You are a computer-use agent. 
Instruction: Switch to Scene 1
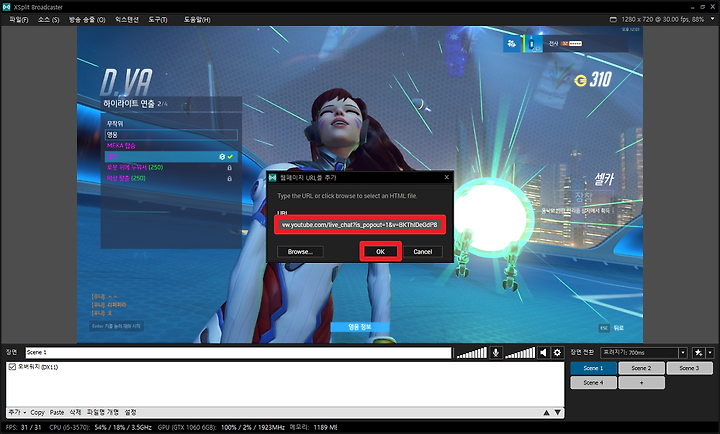coord(593,368)
